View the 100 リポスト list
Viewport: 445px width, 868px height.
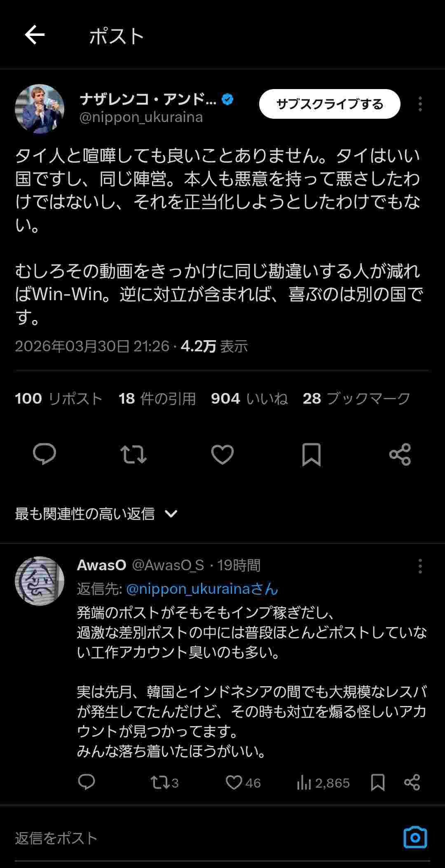pos(59,398)
